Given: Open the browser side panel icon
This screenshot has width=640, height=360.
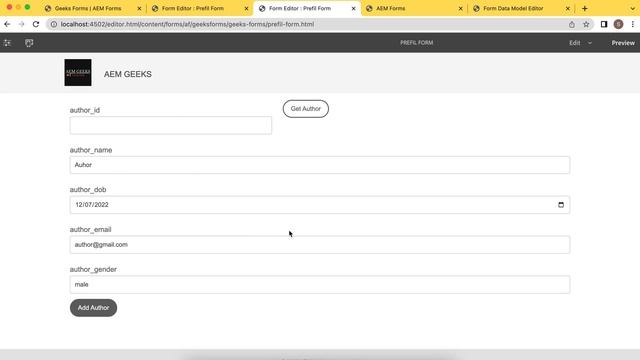Looking at the screenshot, I should (x=604, y=24).
